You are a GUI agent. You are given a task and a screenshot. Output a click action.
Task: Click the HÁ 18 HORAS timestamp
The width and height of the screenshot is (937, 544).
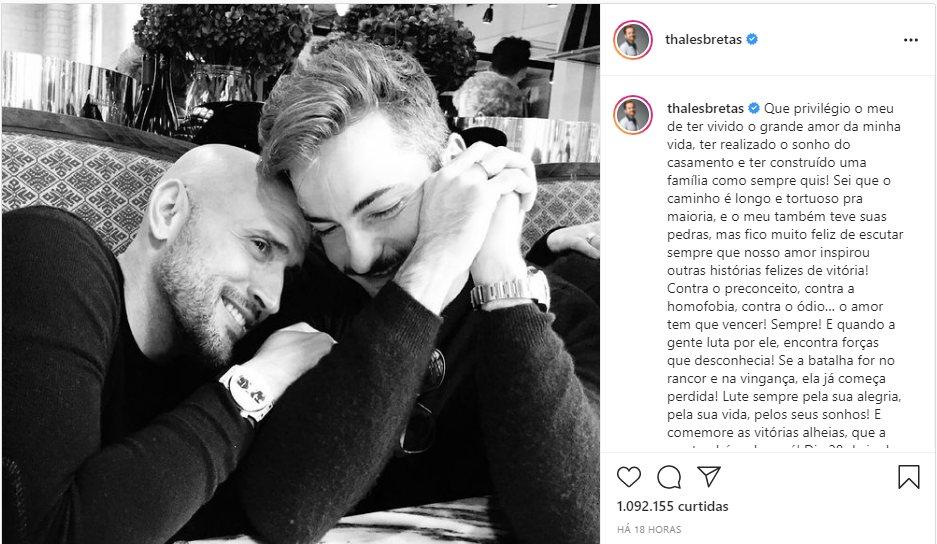coord(649,529)
